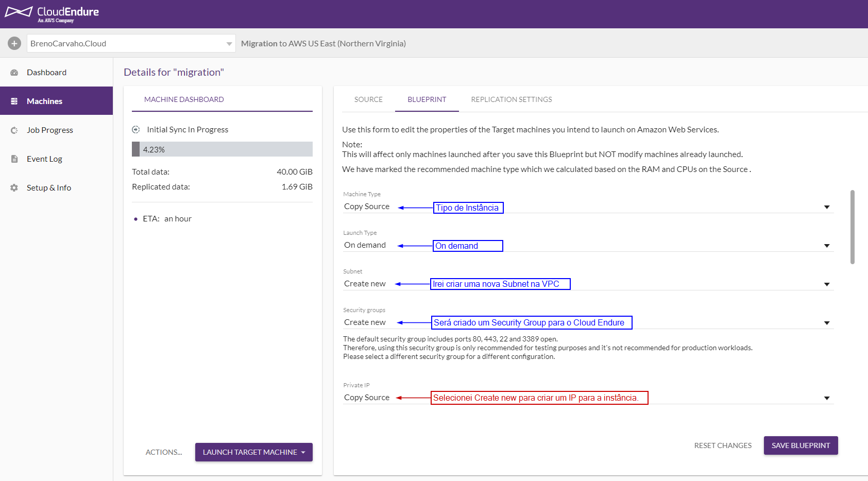
Task: Click the Save Blueprint button
Action: (x=801, y=445)
